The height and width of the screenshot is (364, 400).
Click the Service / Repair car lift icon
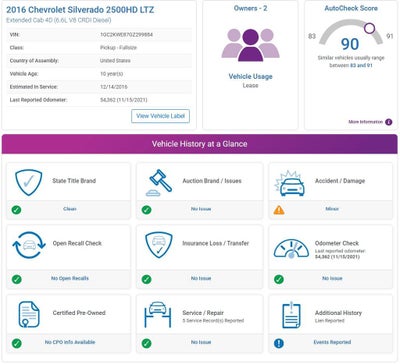click(x=158, y=314)
